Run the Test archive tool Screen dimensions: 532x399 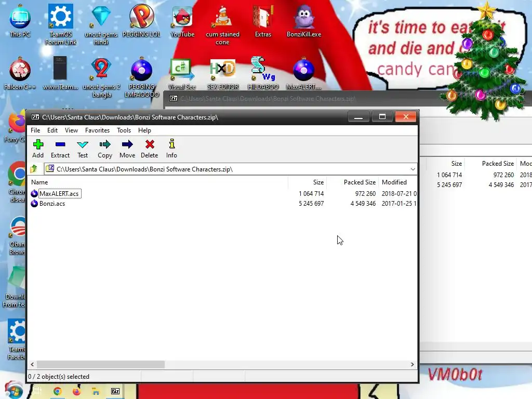coord(83,149)
